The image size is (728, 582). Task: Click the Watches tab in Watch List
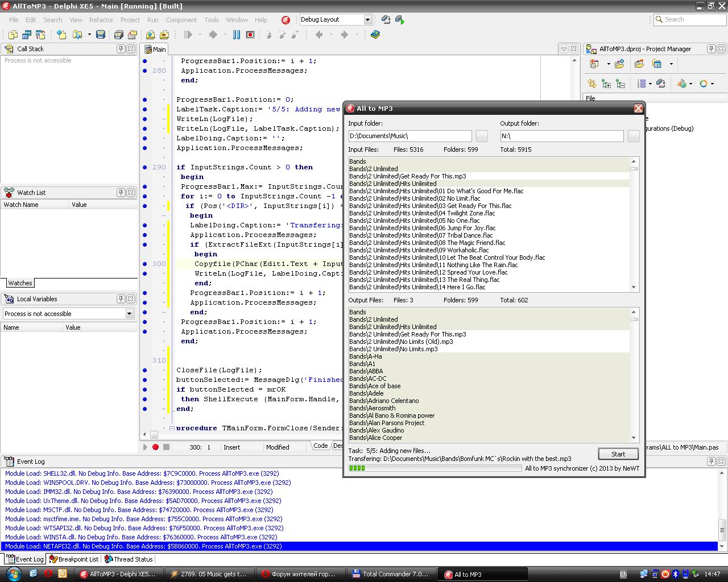[x=20, y=283]
